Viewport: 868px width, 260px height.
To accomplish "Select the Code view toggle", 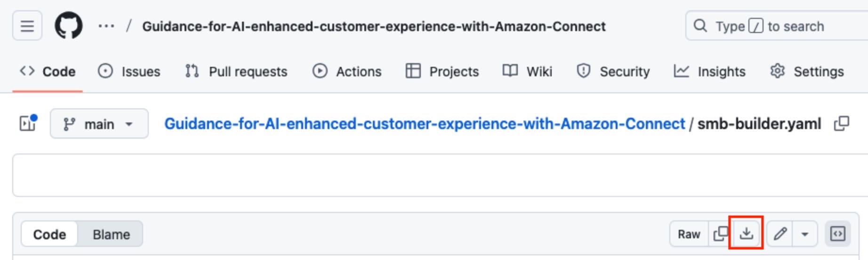I will (49, 234).
